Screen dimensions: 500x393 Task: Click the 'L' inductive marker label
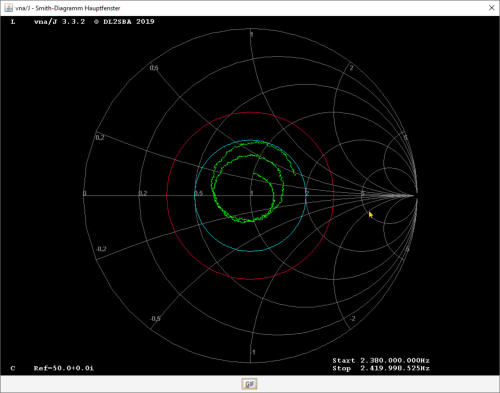pyautogui.click(x=13, y=22)
